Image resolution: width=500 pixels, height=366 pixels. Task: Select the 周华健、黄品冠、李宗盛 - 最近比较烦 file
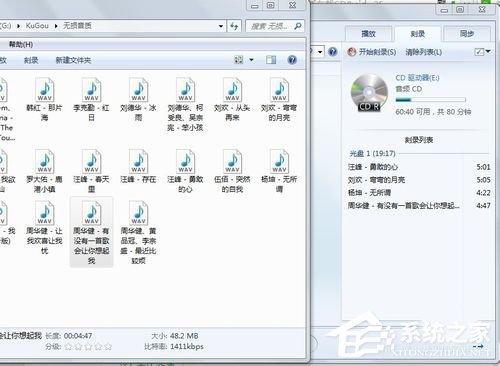pos(138,232)
